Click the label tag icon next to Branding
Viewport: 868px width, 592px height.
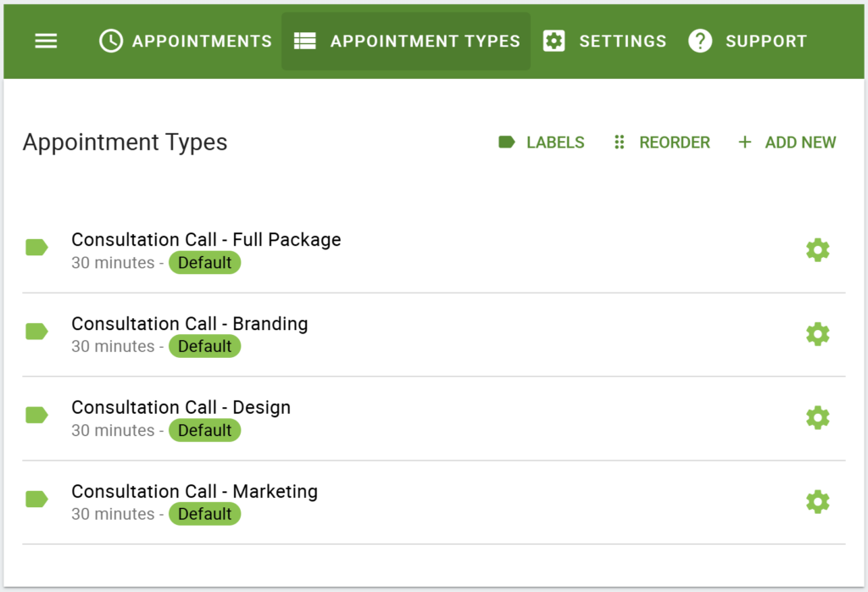click(36, 331)
